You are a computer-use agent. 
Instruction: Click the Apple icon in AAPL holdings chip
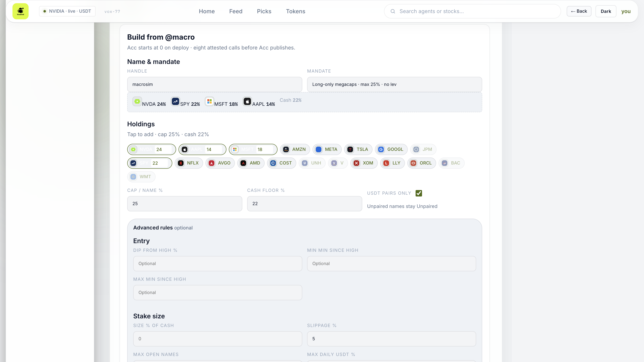coord(185,149)
